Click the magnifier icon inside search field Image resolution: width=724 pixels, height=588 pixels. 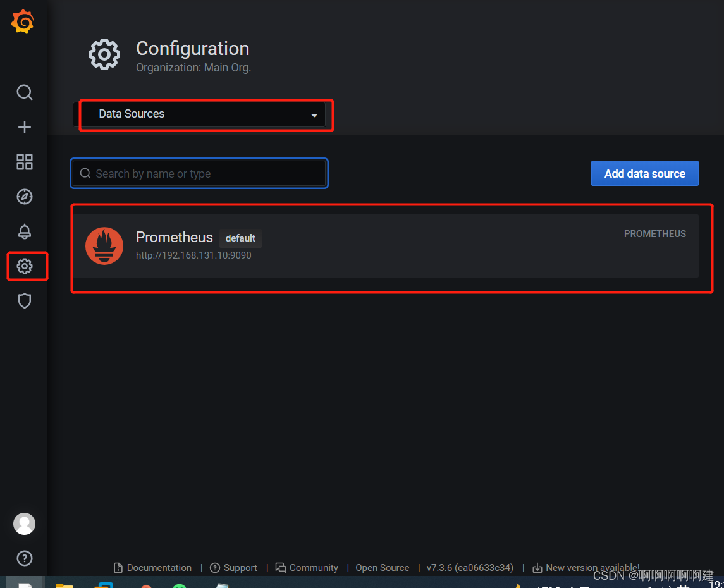point(85,173)
